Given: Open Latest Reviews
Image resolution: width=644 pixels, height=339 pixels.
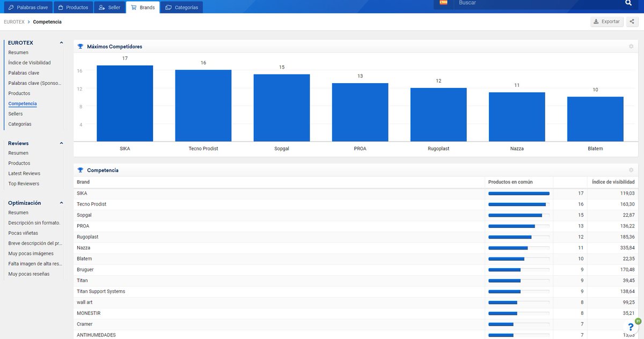Looking at the screenshot, I should [24, 173].
